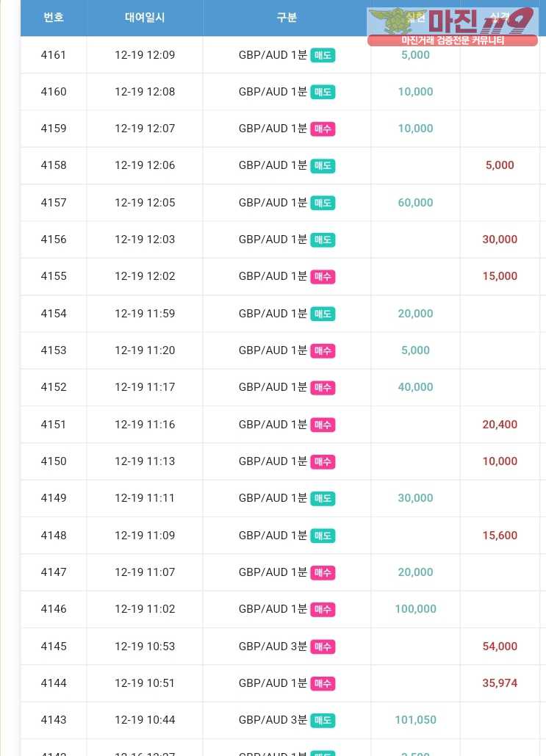Click the 매도 badge in row 4161

(323, 55)
